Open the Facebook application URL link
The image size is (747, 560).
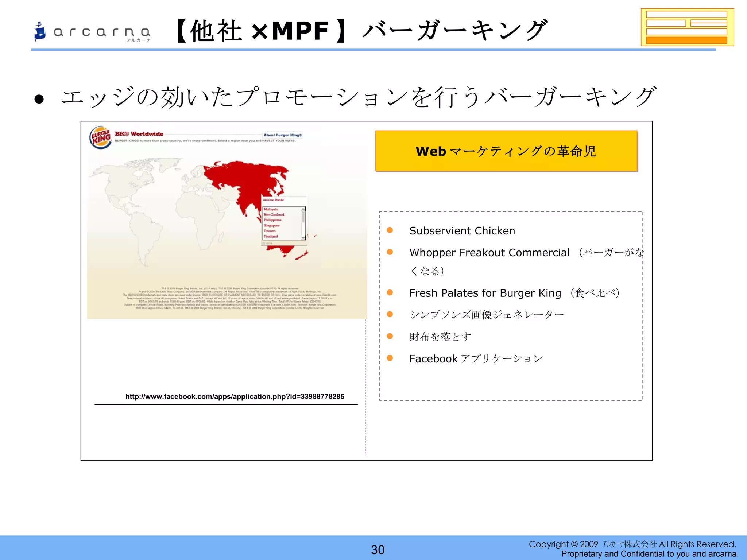(x=235, y=397)
